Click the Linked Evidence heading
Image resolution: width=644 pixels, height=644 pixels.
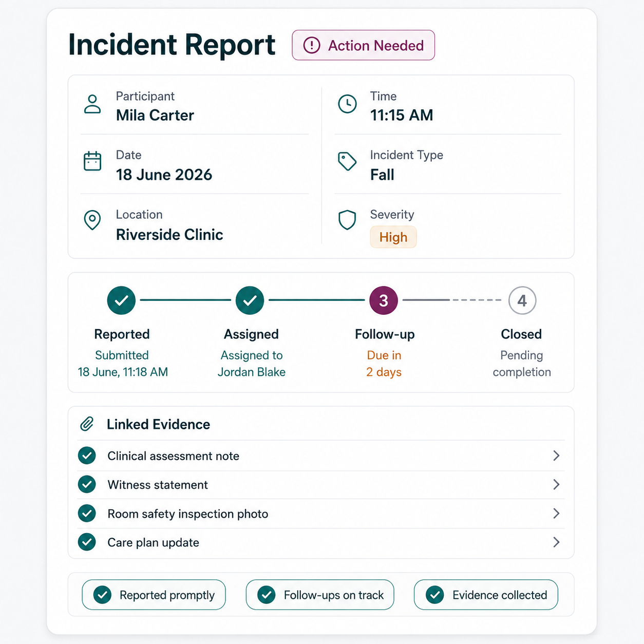[x=158, y=424]
